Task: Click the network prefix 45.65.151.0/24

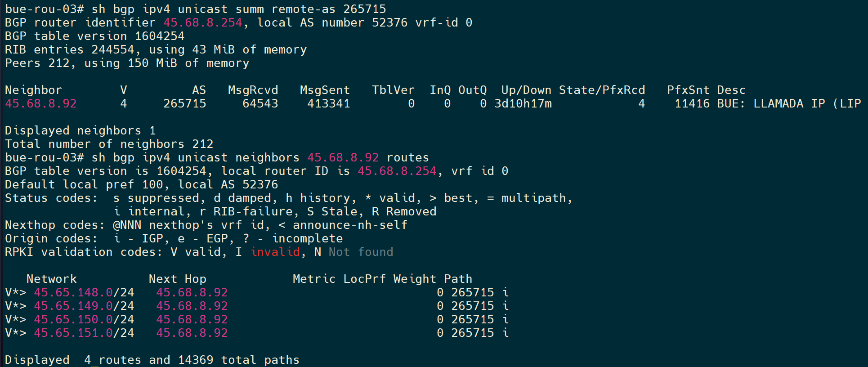Action: [84, 333]
